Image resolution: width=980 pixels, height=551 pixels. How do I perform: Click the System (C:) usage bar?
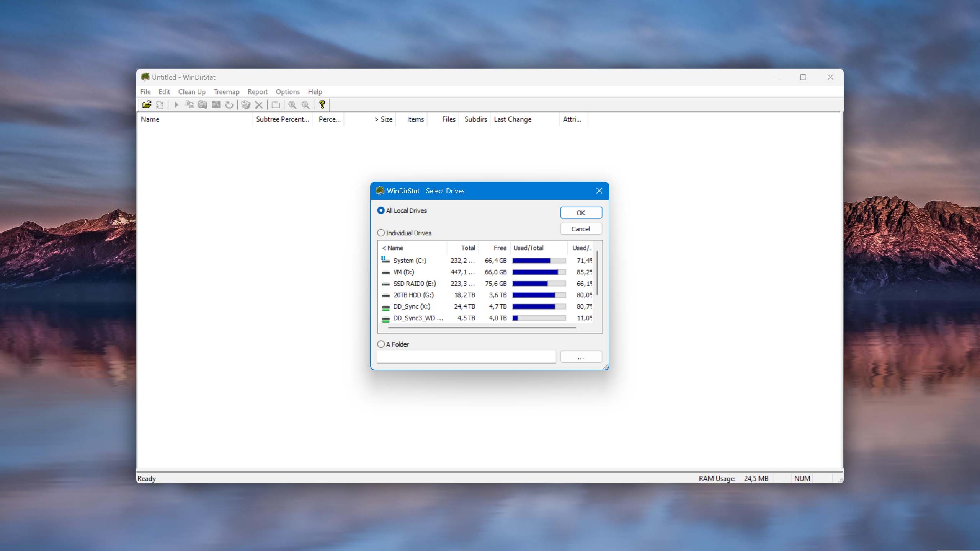click(539, 261)
